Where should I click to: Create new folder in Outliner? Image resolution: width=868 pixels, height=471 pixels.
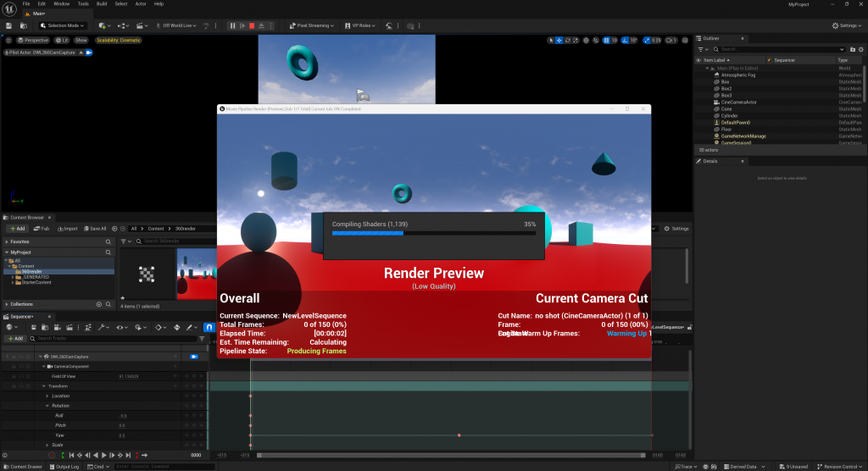coord(853,49)
